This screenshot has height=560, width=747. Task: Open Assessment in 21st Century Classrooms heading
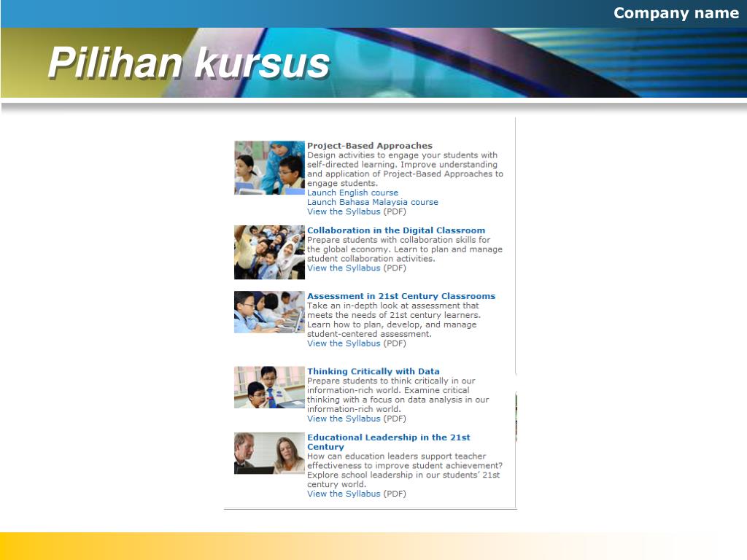tap(401, 296)
